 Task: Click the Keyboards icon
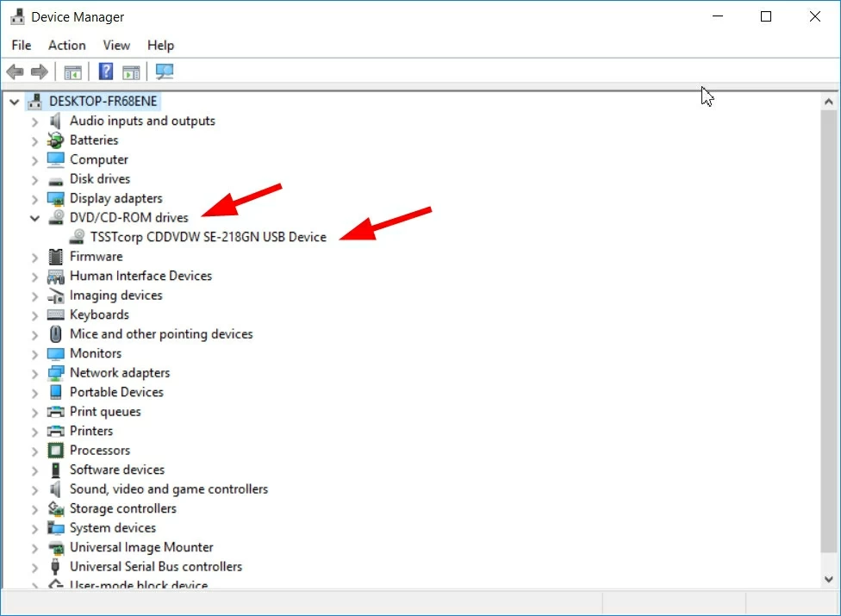tap(55, 314)
